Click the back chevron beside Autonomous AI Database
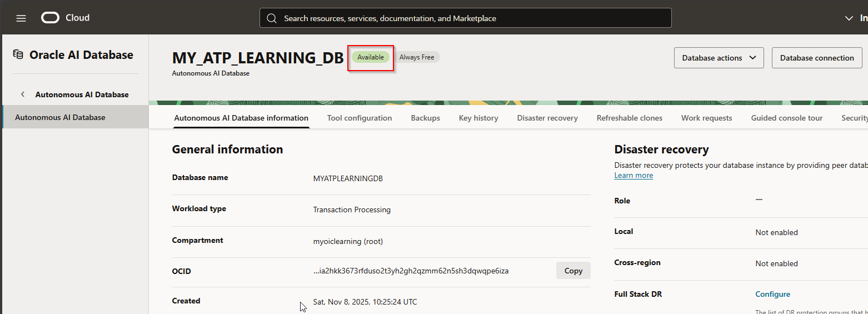The image size is (868, 314). click(23, 94)
